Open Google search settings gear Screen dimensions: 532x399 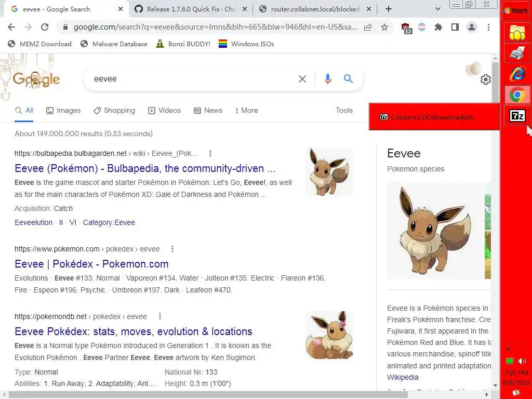point(486,79)
